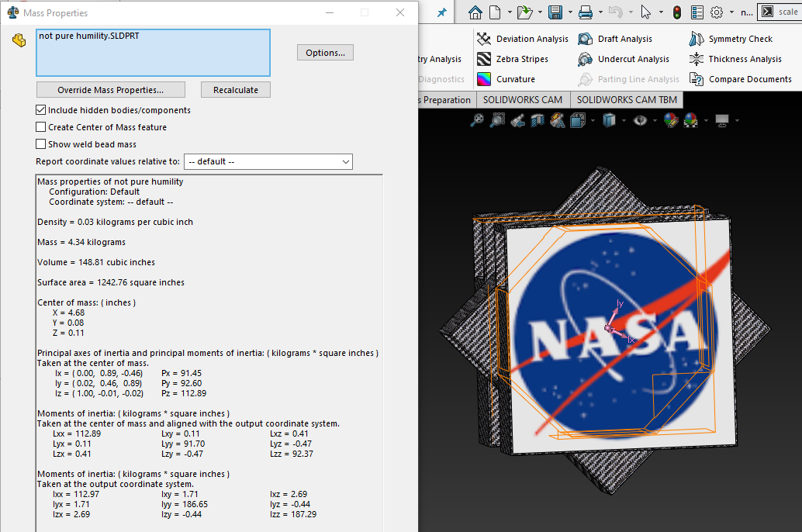Image resolution: width=802 pixels, height=532 pixels.
Task: Click the pin icon beside the toolbar
Action: [x=441, y=12]
